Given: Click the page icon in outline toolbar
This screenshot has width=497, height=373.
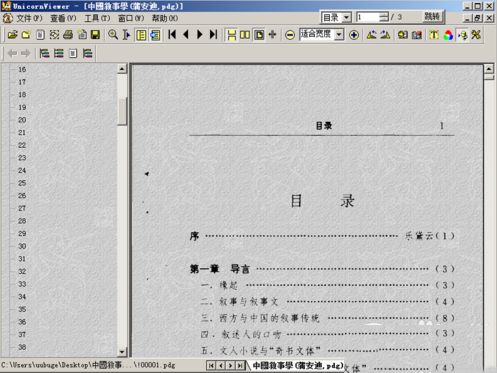Looking at the screenshot, I should 73,53.
